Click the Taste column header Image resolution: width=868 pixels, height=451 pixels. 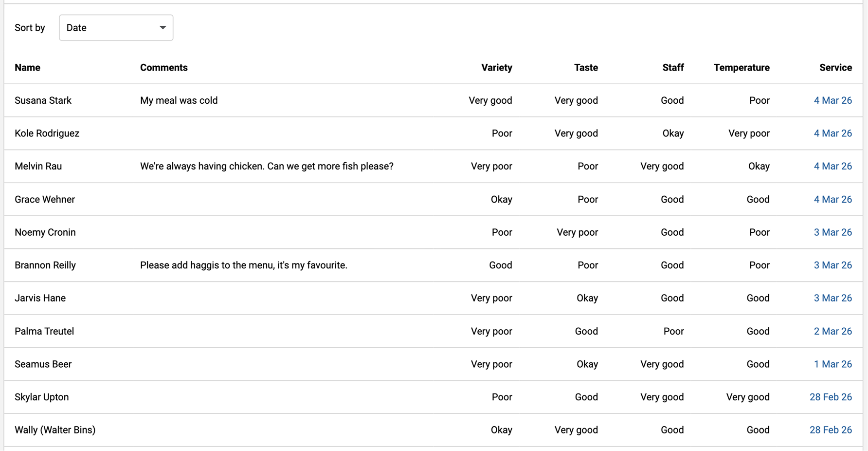pyautogui.click(x=585, y=68)
